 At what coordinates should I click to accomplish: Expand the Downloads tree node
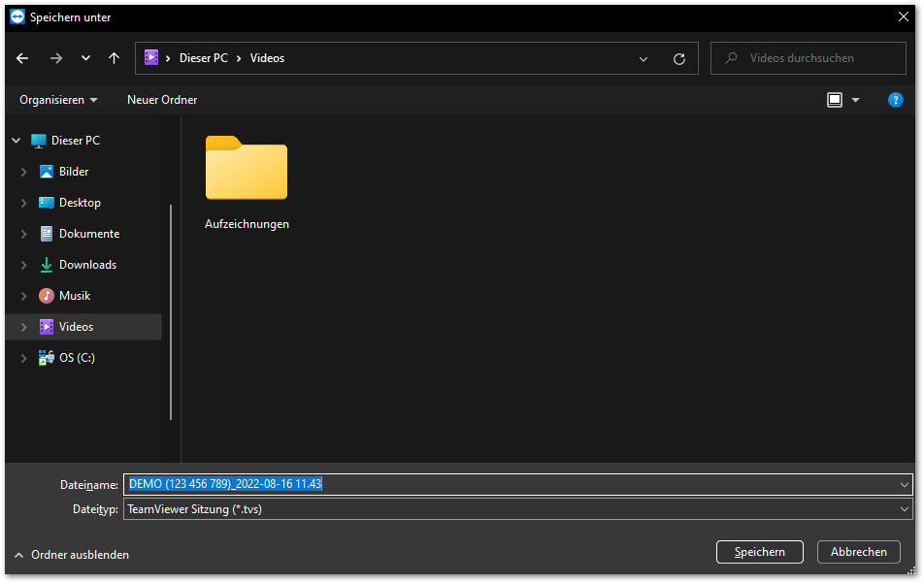(23, 265)
